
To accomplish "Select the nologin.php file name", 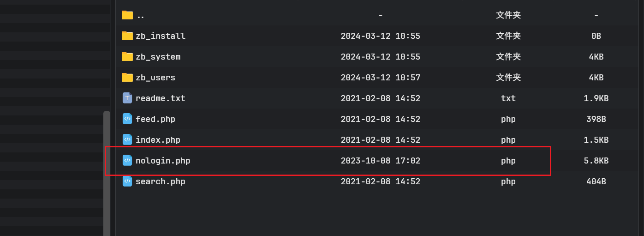I will 163,161.
